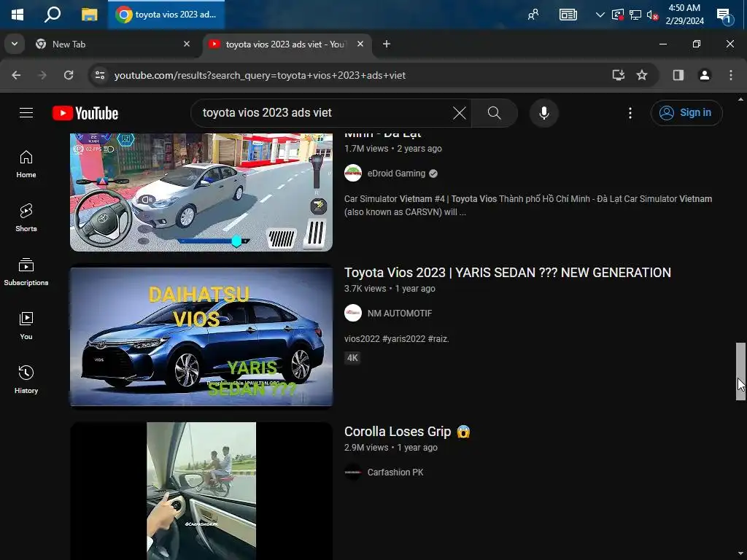Click the Sign in button
Viewport: 747px width, 560px height.
(x=686, y=113)
